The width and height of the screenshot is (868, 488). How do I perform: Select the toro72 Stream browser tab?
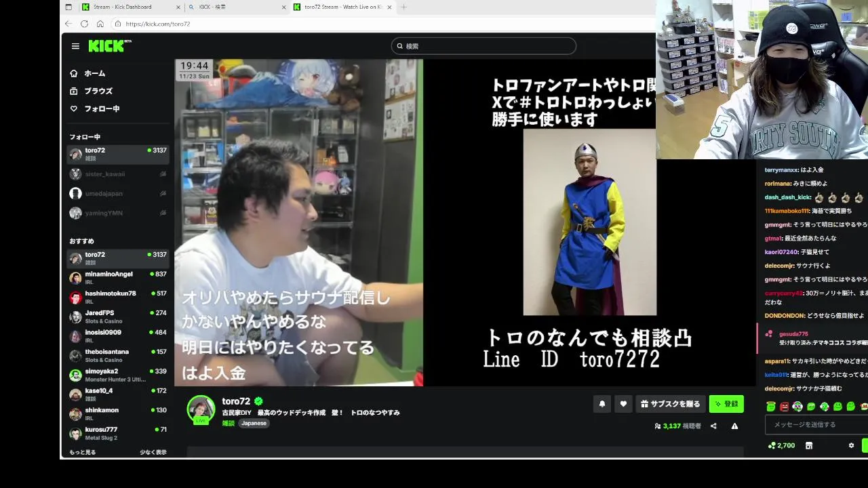(x=342, y=7)
